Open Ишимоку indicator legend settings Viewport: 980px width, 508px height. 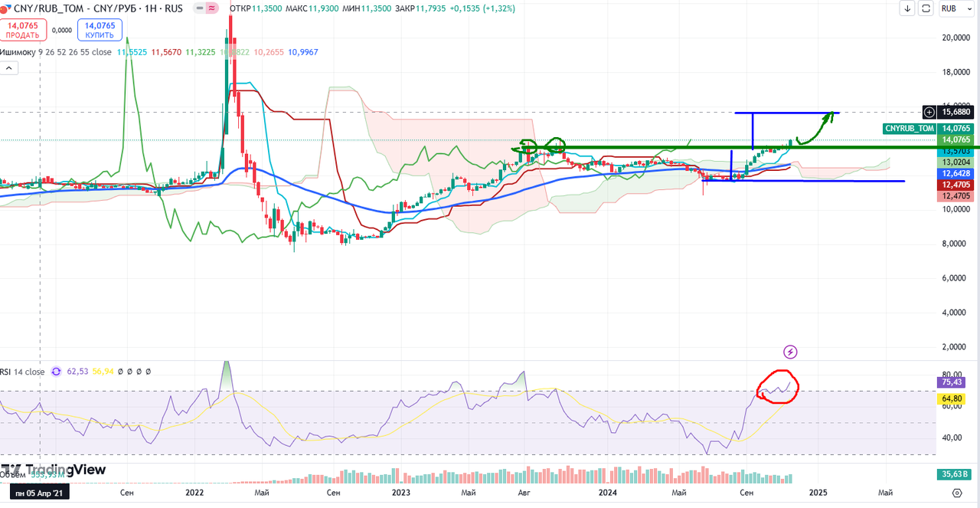pyautogui.click(x=18, y=52)
